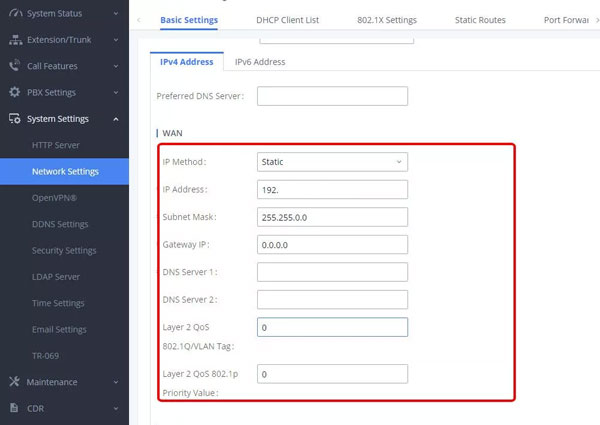The image size is (600, 425).
Task: Open the Port Forwarding tab
Action: coord(566,20)
